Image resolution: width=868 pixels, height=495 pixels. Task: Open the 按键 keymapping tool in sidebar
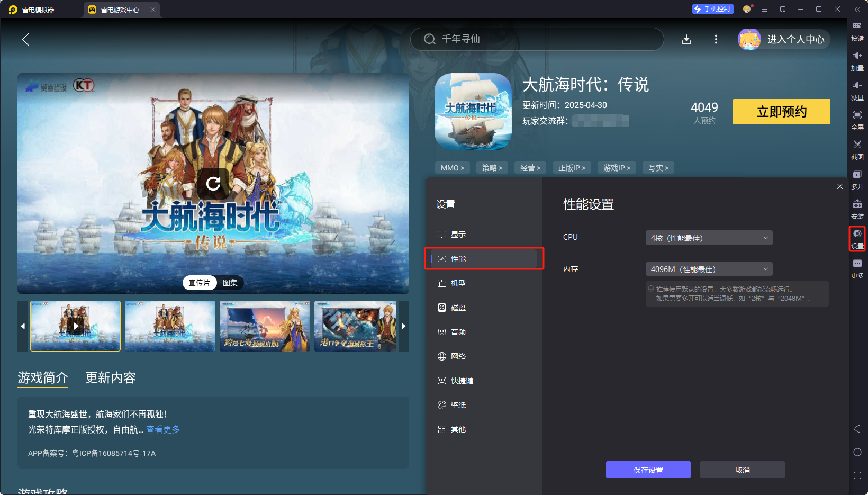click(x=857, y=31)
